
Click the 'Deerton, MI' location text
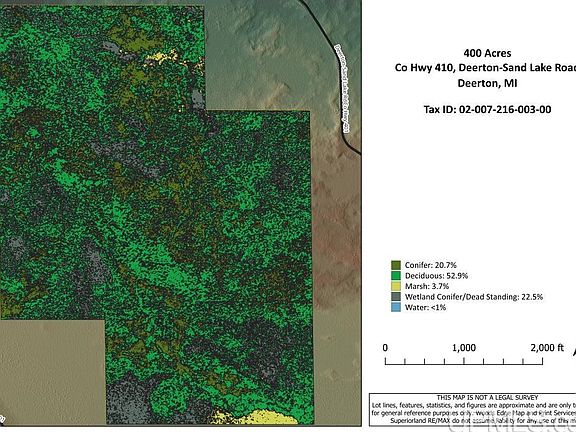pyautogui.click(x=487, y=83)
